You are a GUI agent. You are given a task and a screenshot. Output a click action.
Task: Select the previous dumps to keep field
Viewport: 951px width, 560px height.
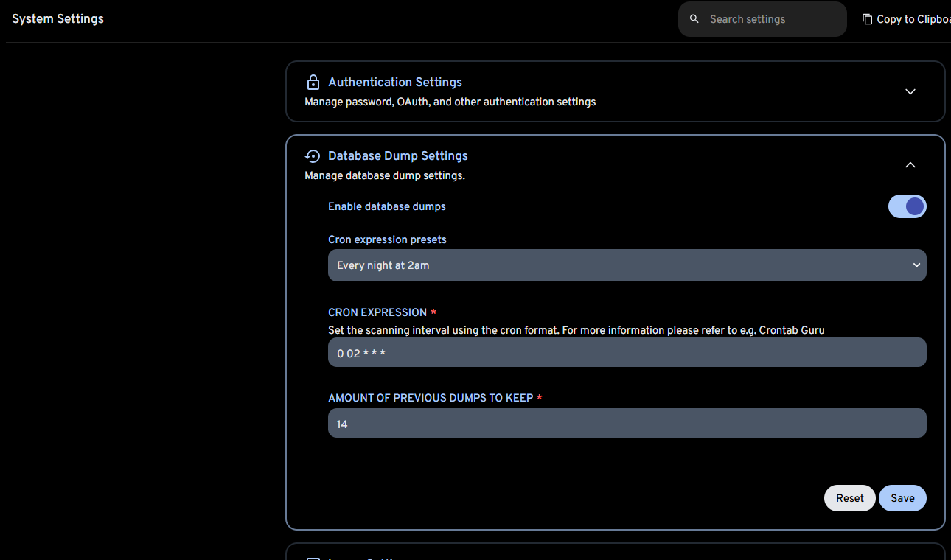[627, 424]
